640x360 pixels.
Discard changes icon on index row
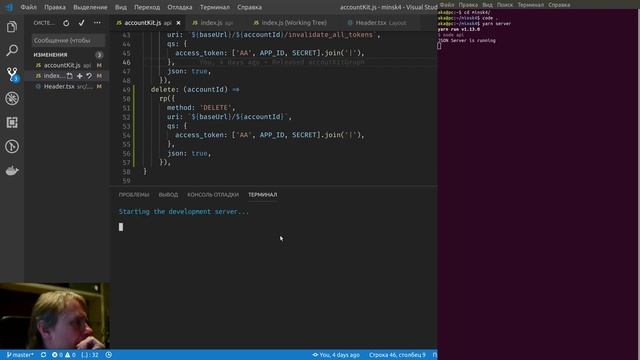[89, 76]
